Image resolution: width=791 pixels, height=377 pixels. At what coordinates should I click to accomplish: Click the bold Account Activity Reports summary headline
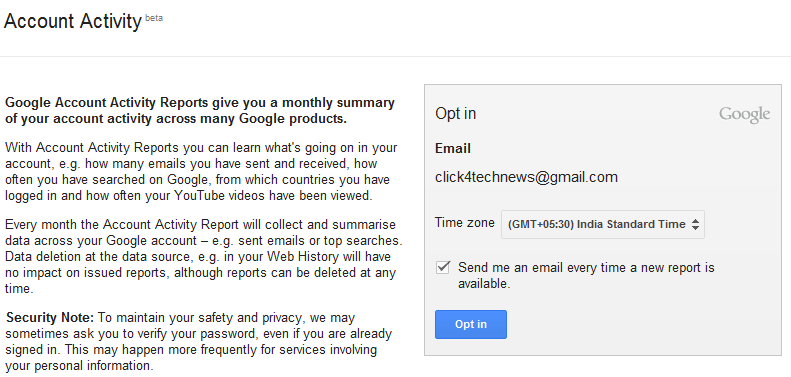tap(200, 111)
